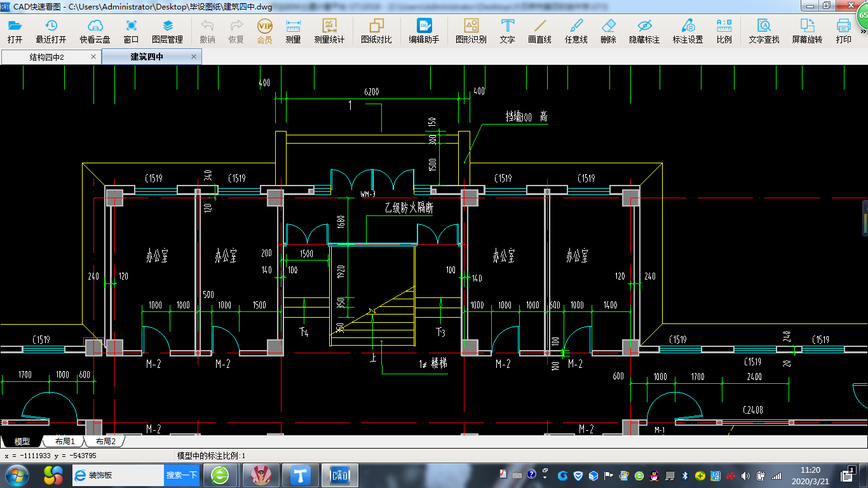This screenshot has width=868, height=488.
Task: Switch to 布局1 layout tab
Action: click(x=64, y=441)
